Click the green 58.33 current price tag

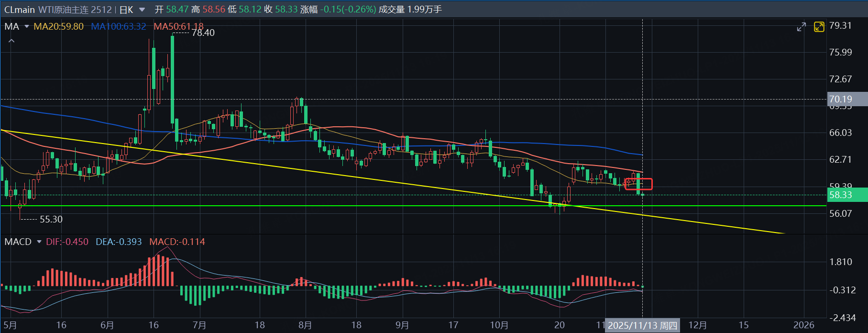point(846,195)
